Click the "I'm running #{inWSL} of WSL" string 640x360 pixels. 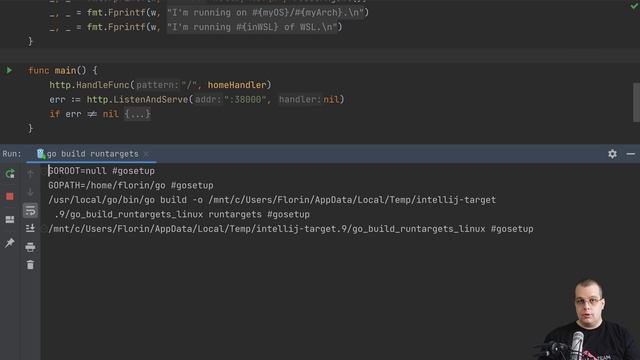coord(252,27)
